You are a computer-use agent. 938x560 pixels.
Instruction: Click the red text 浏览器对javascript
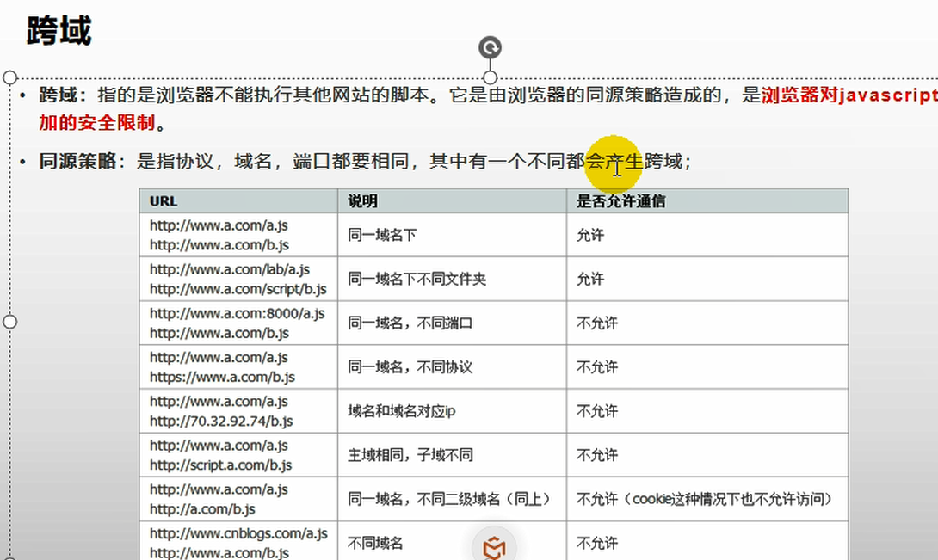849,95
